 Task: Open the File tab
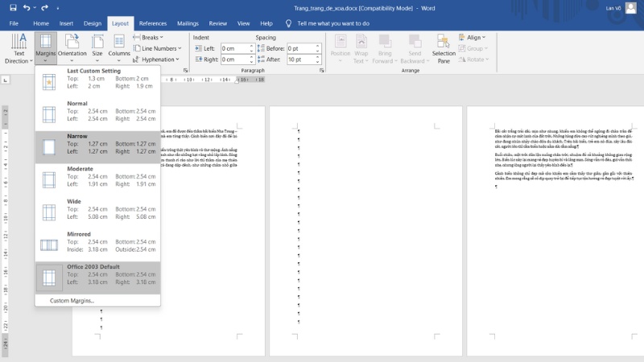click(x=14, y=23)
